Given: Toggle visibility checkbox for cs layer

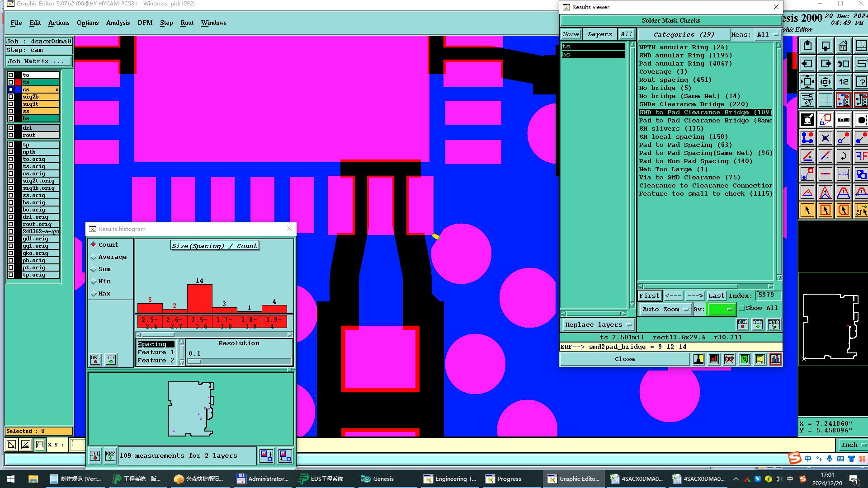Looking at the screenshot, I should point(11,89).
